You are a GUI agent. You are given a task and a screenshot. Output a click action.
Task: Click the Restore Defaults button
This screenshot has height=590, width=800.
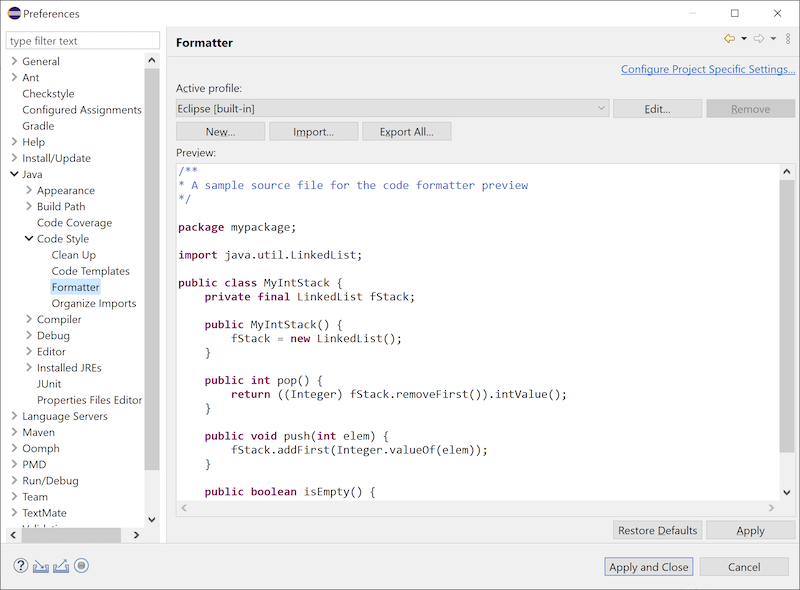click(x=658, y=530)
